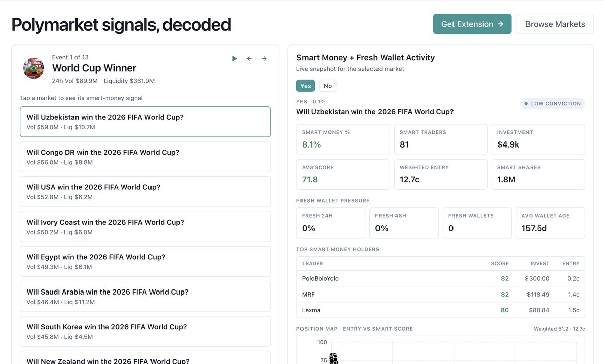Screen dimensions: 604x364
Task: Click the Weighted Entry 12.7c card
Action: pos(440,174)
